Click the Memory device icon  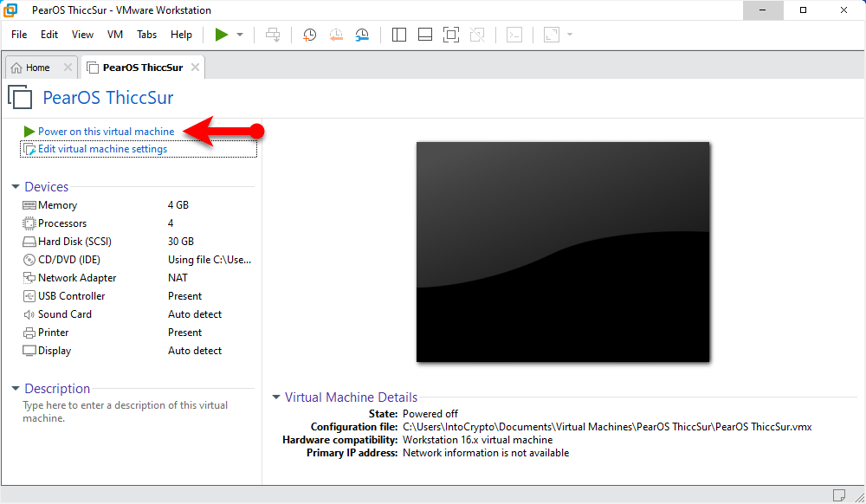(x=29, y=205)
